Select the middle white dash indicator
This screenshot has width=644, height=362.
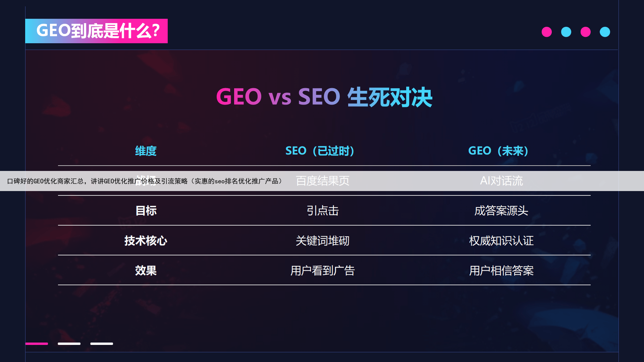point(69,344)
